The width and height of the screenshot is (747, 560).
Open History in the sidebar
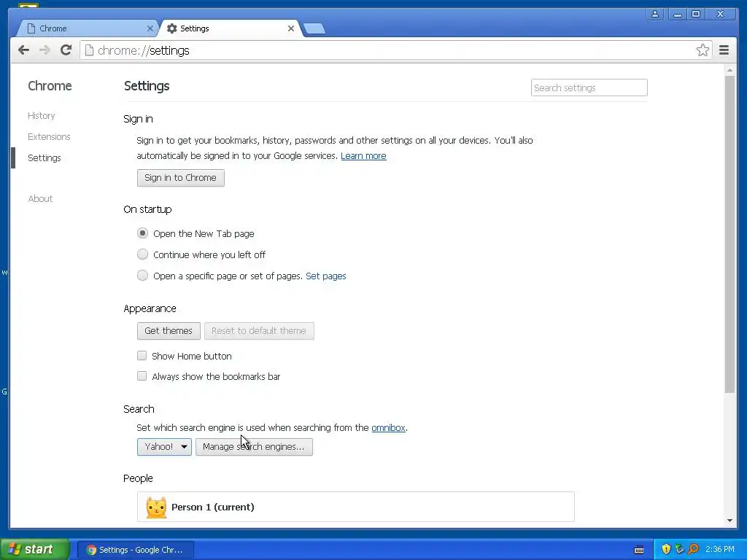42,116
